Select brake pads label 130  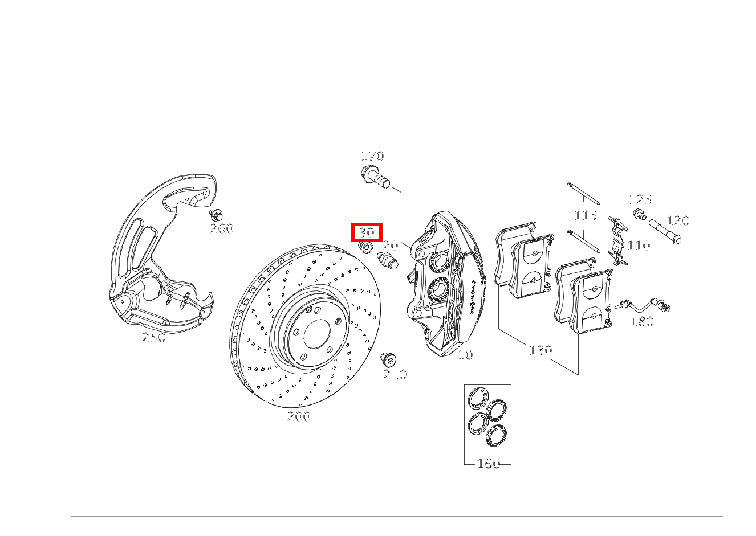pyautogui.click(x=540, y=350)
